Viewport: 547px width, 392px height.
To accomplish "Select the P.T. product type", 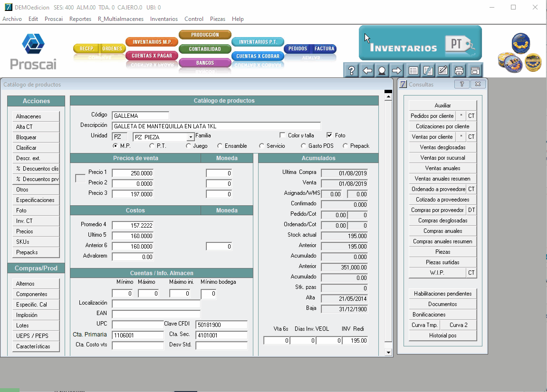I will [152, 146].
